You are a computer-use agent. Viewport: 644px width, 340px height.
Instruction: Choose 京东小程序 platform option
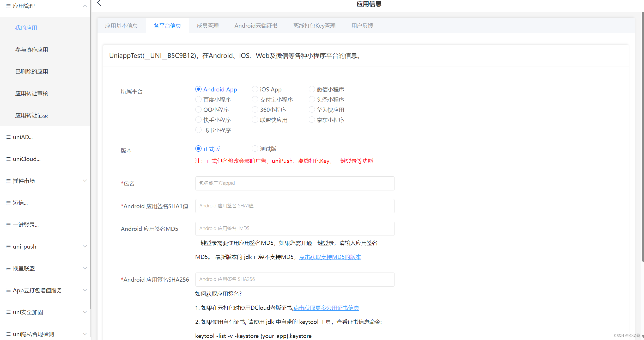(x=312, y=120)
